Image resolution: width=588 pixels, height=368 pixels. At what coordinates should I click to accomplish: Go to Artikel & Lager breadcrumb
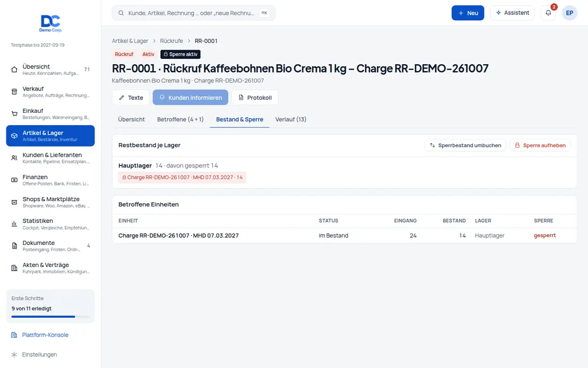click(130, 41)
